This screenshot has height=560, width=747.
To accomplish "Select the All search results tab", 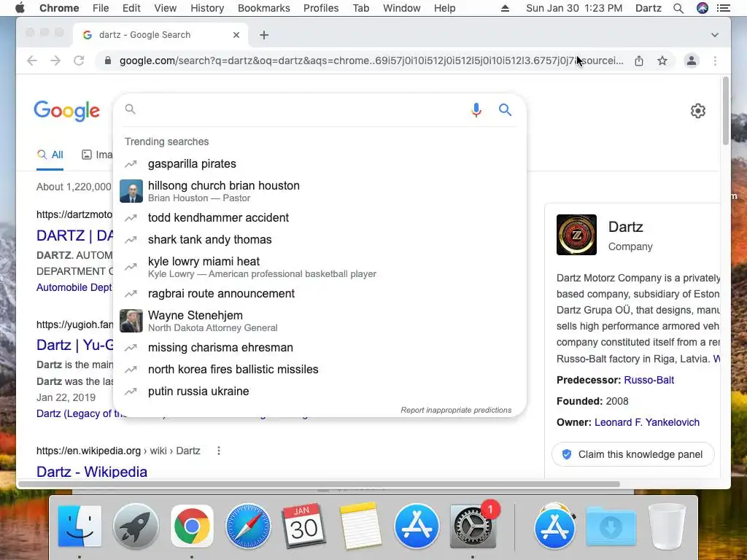I will coord(50,155).
